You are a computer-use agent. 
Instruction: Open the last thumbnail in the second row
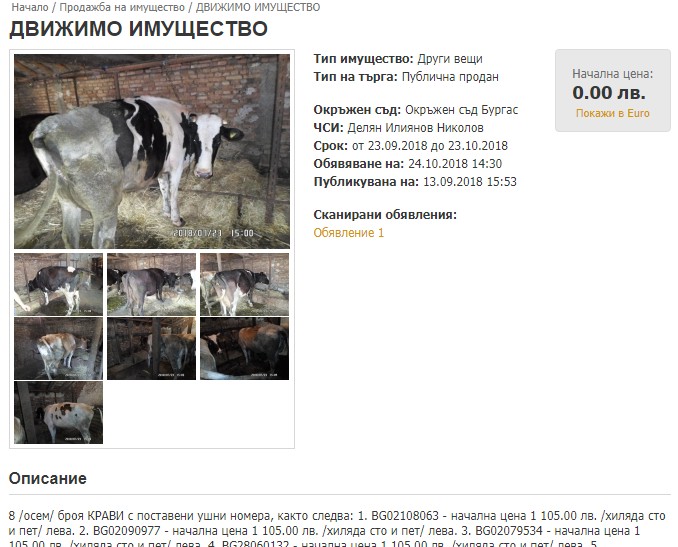coord(244,349)
